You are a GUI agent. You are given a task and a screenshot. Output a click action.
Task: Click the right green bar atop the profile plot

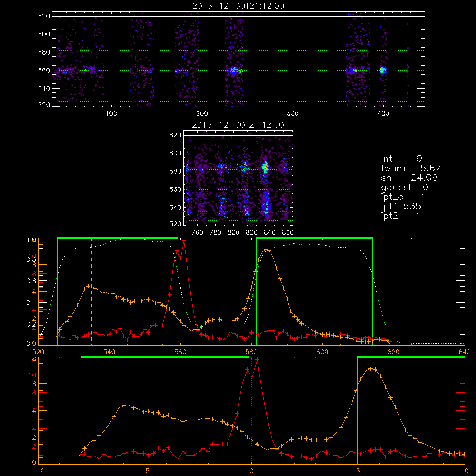tap(314, 238)
